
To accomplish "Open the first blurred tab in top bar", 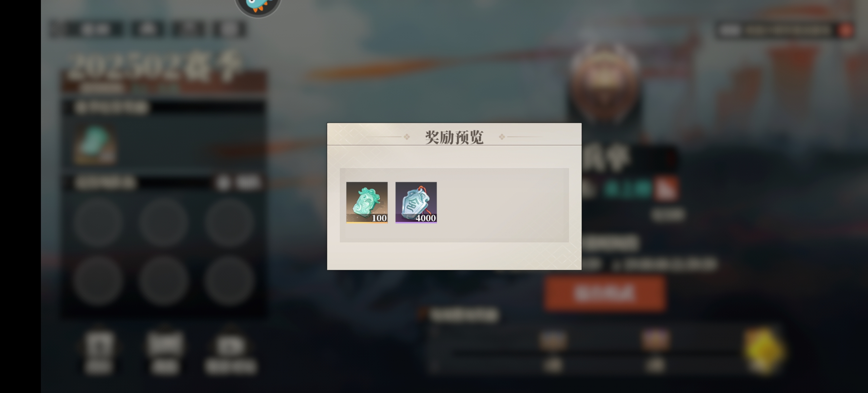I will pyautogui.click(x=95, y=30).
